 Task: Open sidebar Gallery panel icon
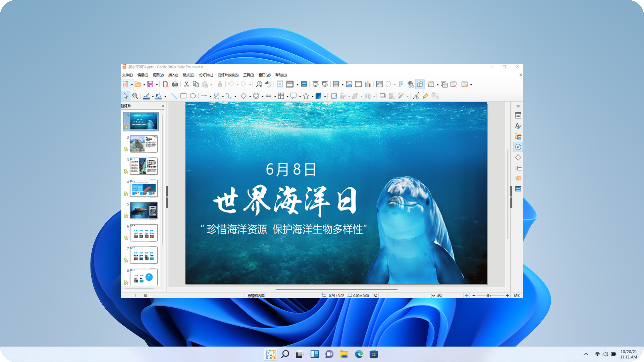click(518, 136)
